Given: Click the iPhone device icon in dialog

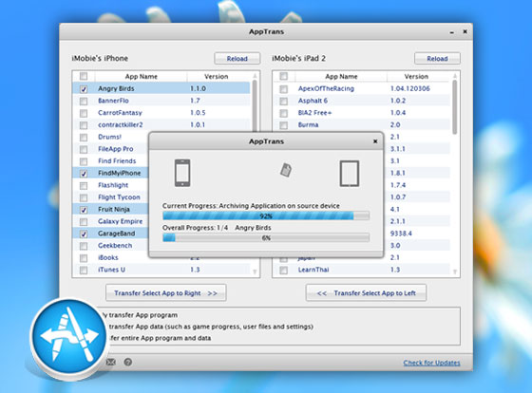Looking at the screenshot, I should [182, 173].
